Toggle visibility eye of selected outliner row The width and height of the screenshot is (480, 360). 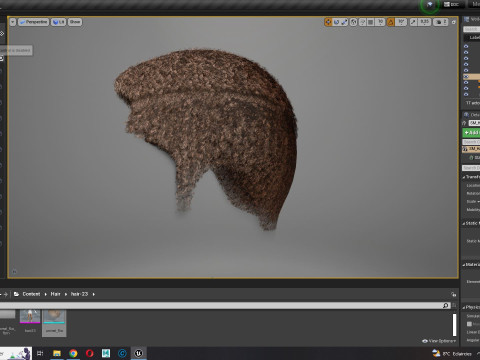click(466, 76)
